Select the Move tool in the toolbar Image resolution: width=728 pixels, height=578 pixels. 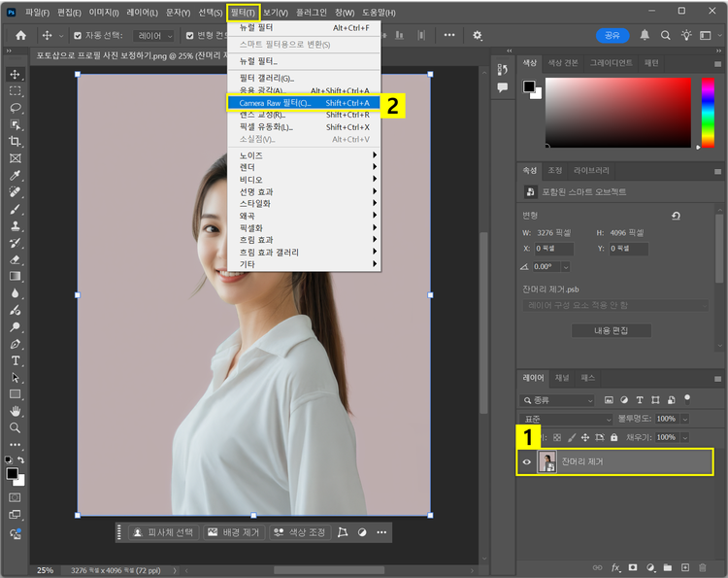pos(15,75)
